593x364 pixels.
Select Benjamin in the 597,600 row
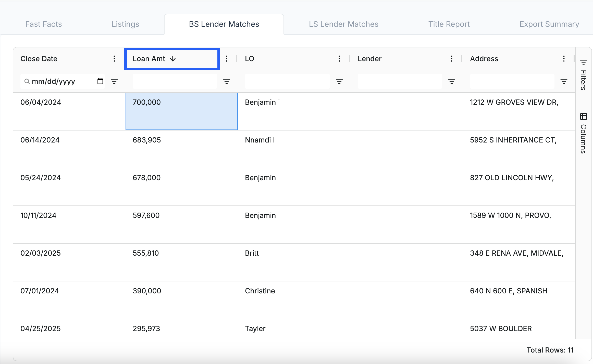click(260, 215)
